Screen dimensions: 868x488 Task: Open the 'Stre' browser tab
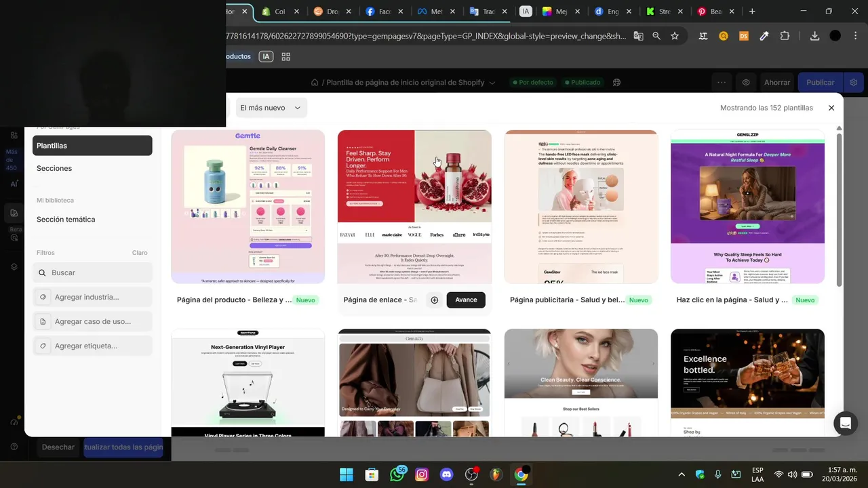pyautogui.click(x=663, y=12)
